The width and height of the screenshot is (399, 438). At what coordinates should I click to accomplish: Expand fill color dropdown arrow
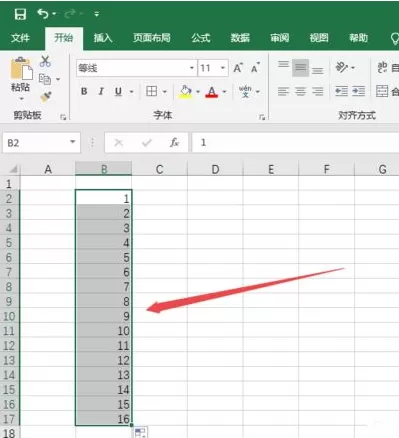tap(198, 92)
